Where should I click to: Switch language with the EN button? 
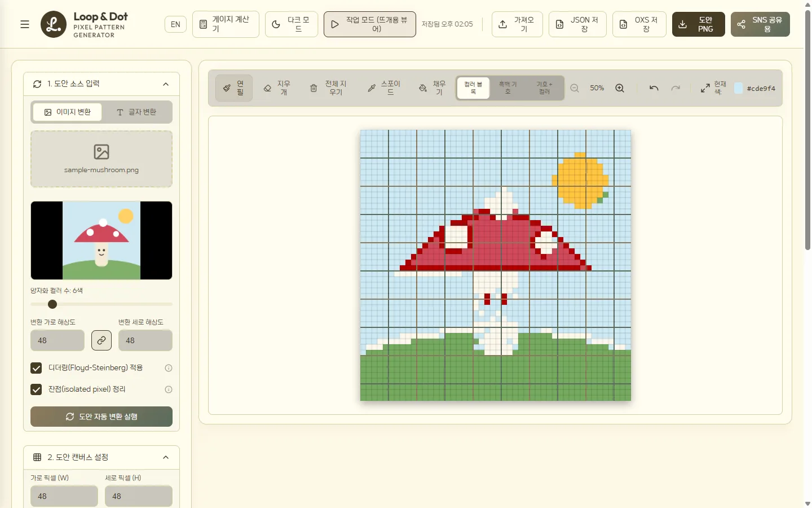pyautogui.click(x=175, y=24)
